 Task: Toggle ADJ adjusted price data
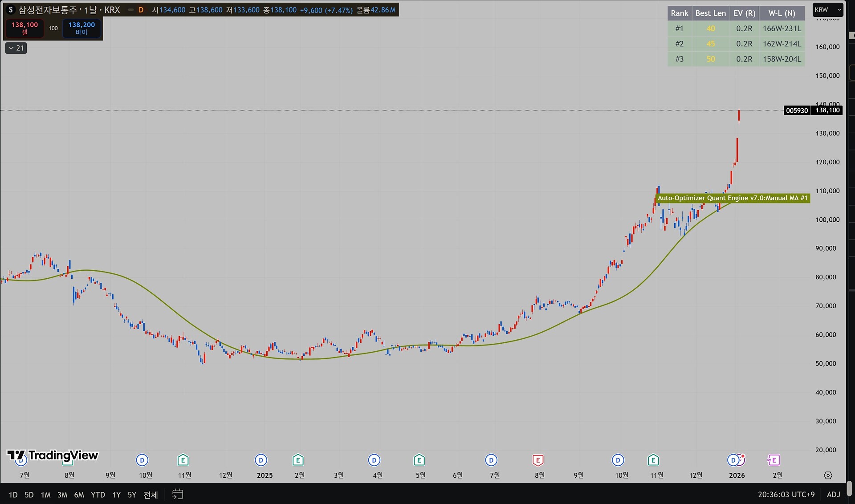pyautogui.click(x=833, y=494)
